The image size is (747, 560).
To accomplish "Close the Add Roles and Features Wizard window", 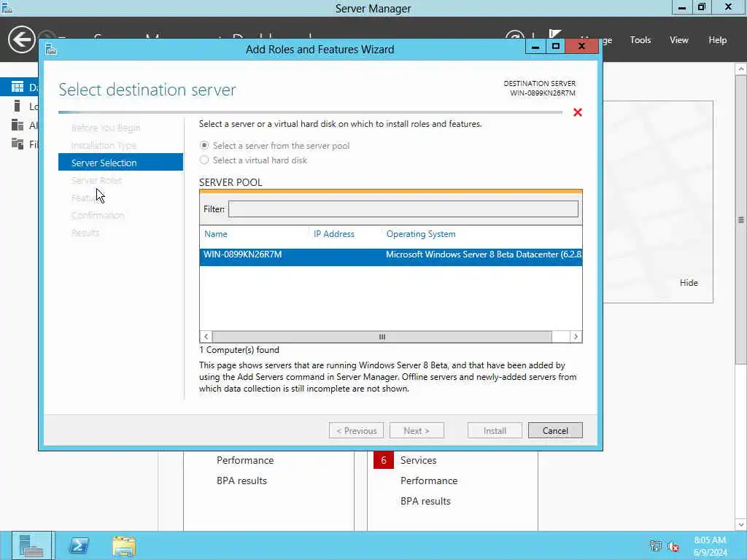I will coord(581,46).
